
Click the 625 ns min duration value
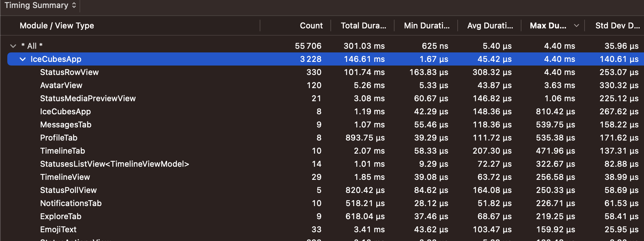435,46
